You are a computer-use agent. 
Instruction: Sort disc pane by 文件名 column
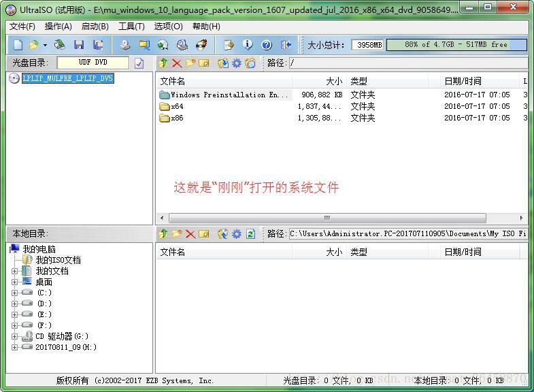tap(224, 82)
